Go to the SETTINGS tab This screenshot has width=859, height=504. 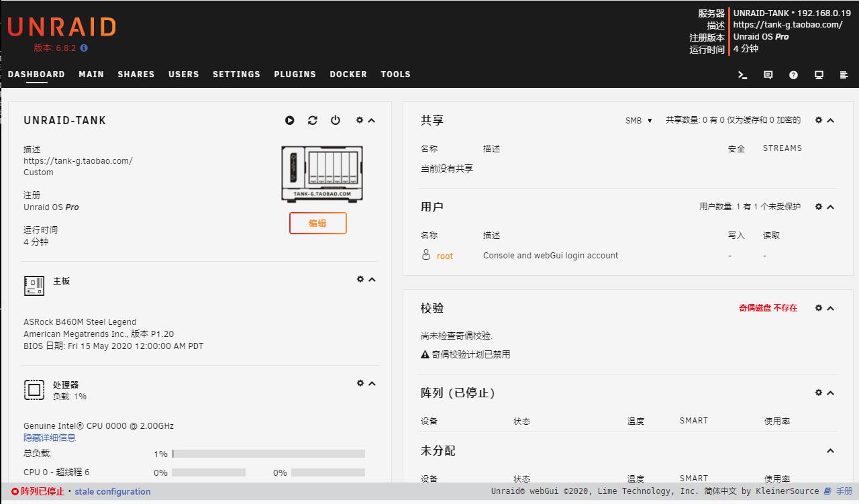click(x=236, y=74)
